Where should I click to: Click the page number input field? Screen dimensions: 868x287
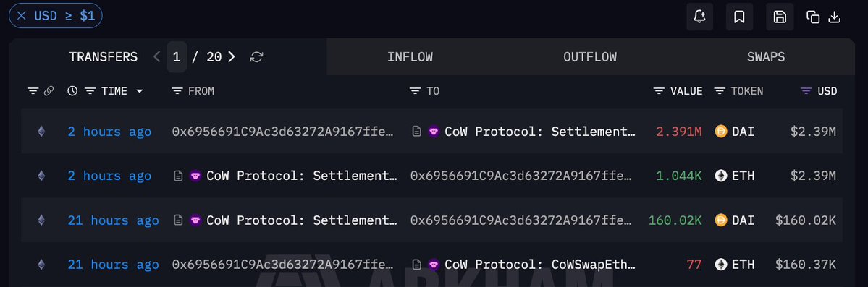pos(177,57)
